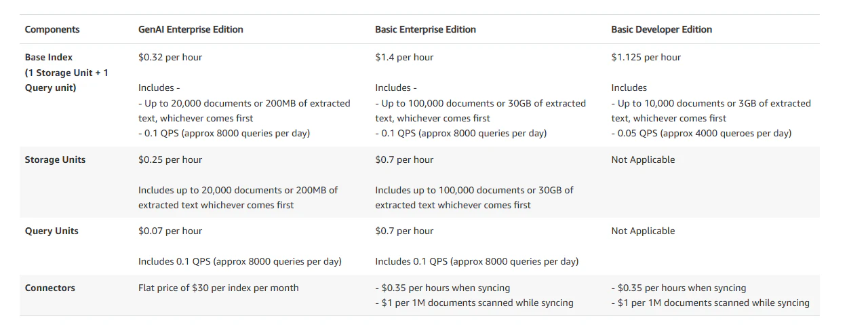Image resolution: width=868 pixels, height=325 pixels.
Task: Click the Flat price of $30 text
Action: [x=218, y=288]
